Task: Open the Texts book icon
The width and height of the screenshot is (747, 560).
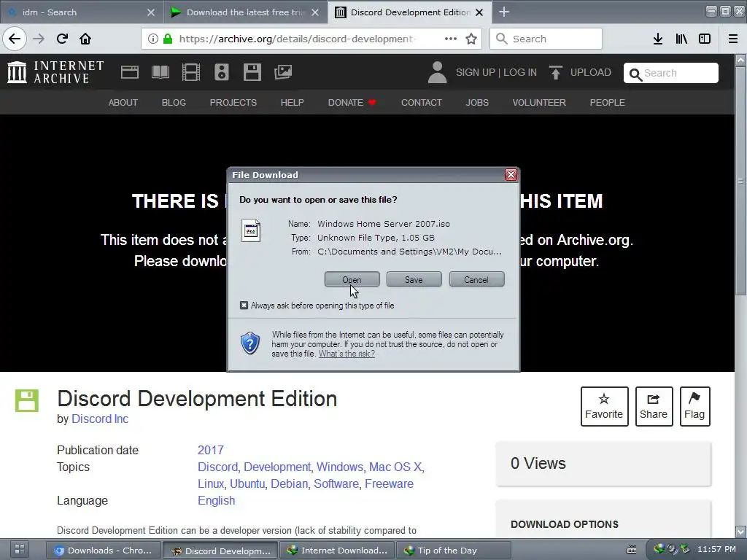Action: tap(160, 72)
